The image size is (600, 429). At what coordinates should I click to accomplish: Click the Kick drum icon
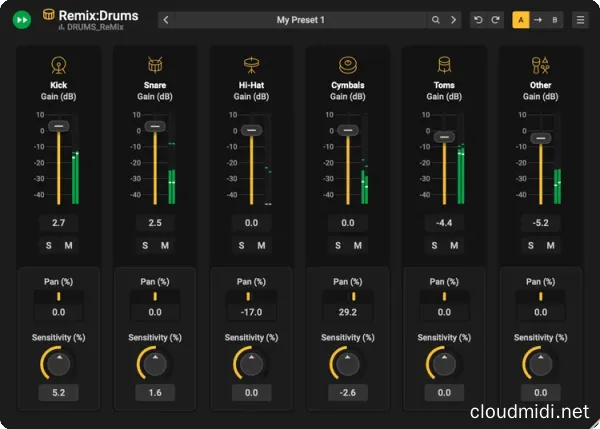coord(58,67)
